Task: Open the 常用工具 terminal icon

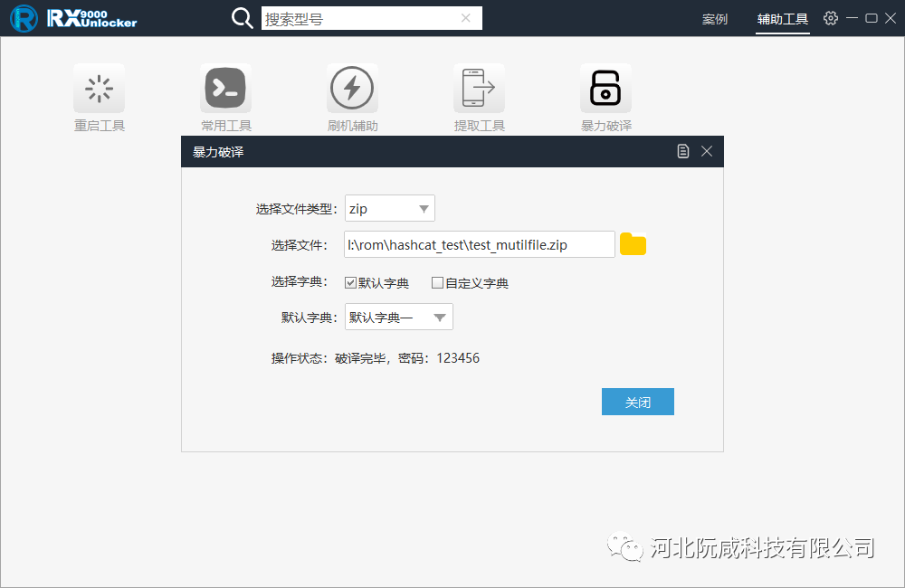Action: coord(225,89)
